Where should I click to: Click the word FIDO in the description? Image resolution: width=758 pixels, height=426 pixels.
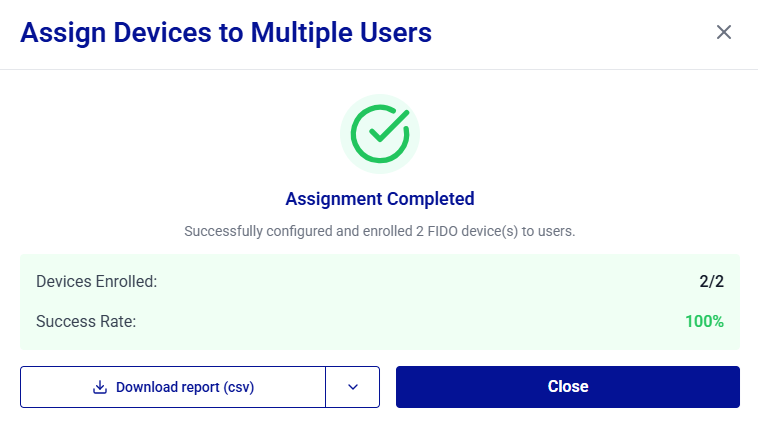point(442,231)
